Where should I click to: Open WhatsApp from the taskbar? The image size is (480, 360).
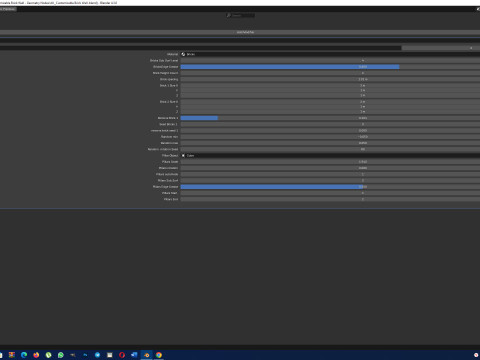(61, 355)
